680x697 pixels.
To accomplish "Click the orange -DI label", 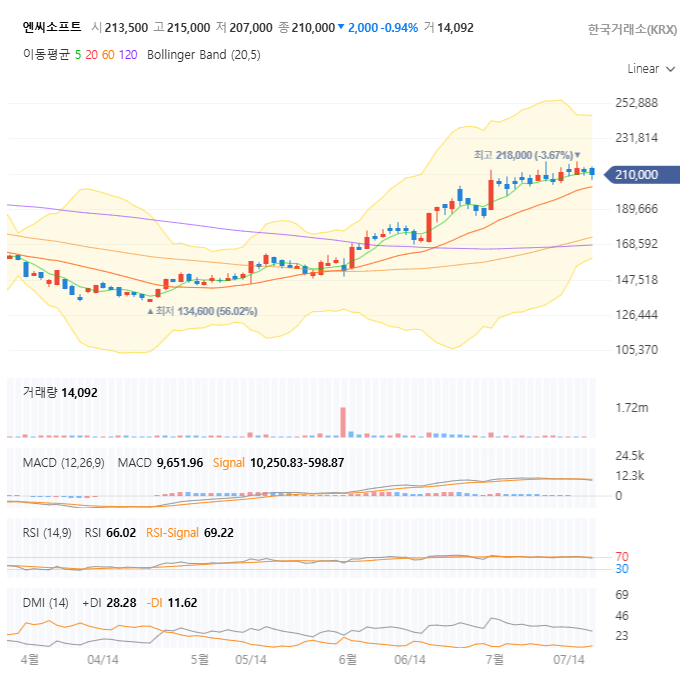I will (x=154, y=603).
